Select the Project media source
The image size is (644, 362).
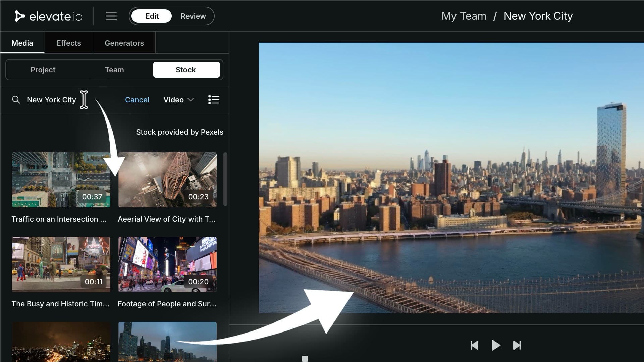43,70
